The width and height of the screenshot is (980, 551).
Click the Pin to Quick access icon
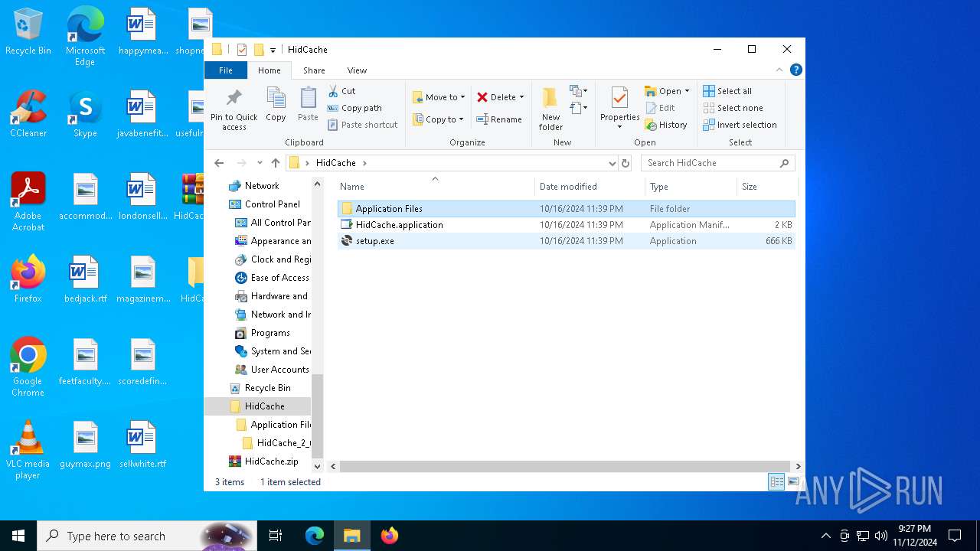[x=234, y=109]
